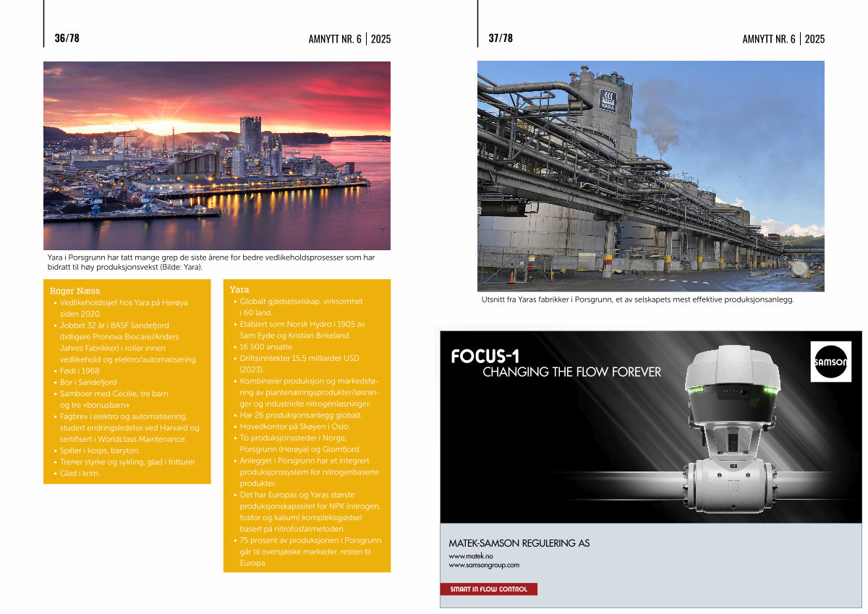Open the www.matek.no link
The height and width of the screenshot is (614, 868).
click(467, 556)
